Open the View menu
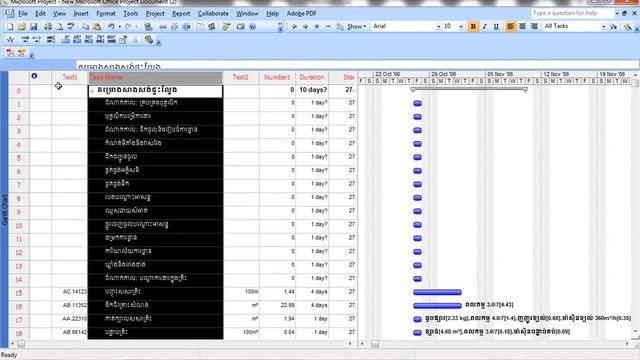 (x=59, y=13)
